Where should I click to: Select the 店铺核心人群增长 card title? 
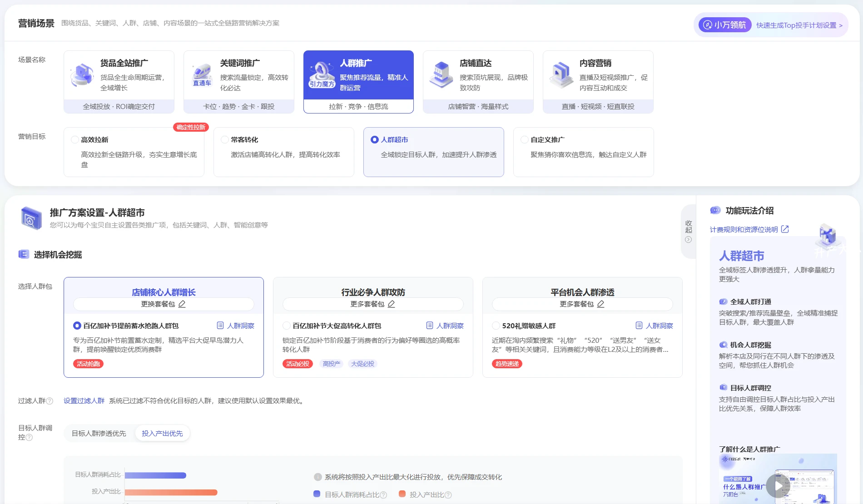point(164,292)
